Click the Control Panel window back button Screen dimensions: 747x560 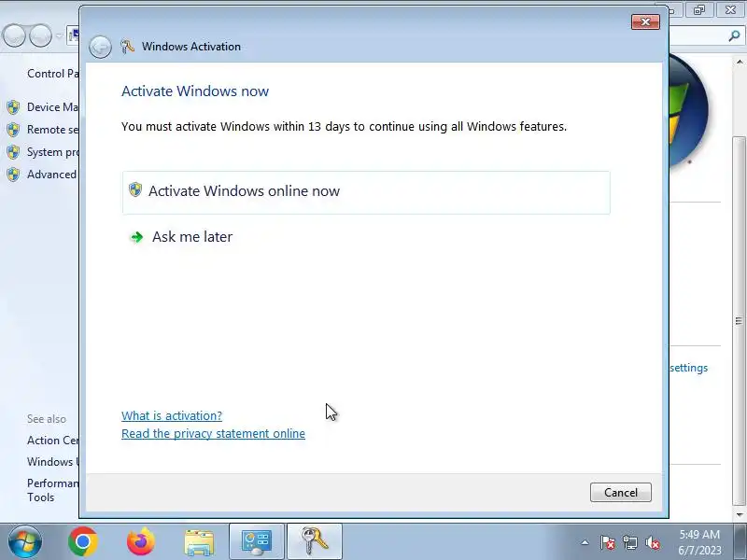point(14,35)
